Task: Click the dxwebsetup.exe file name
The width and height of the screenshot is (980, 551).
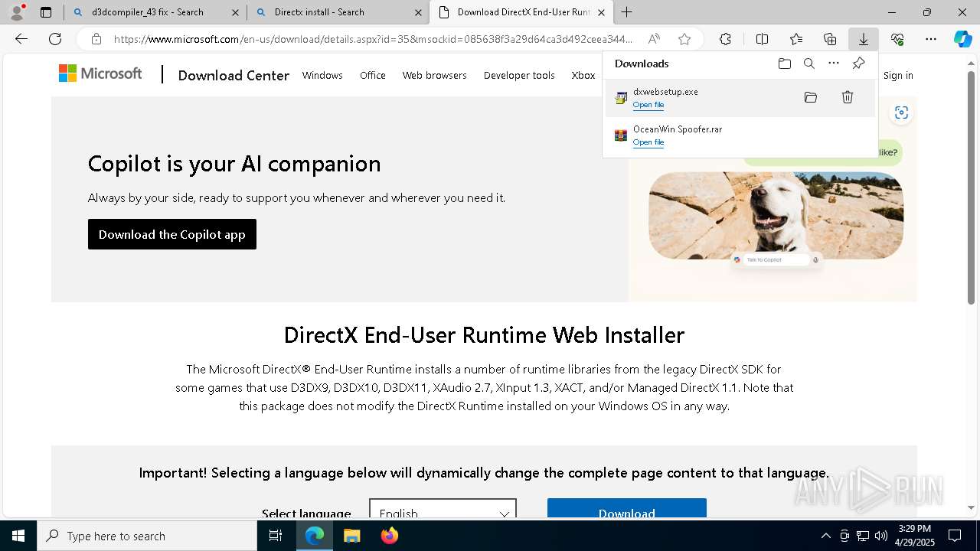Action: (665, 92)
